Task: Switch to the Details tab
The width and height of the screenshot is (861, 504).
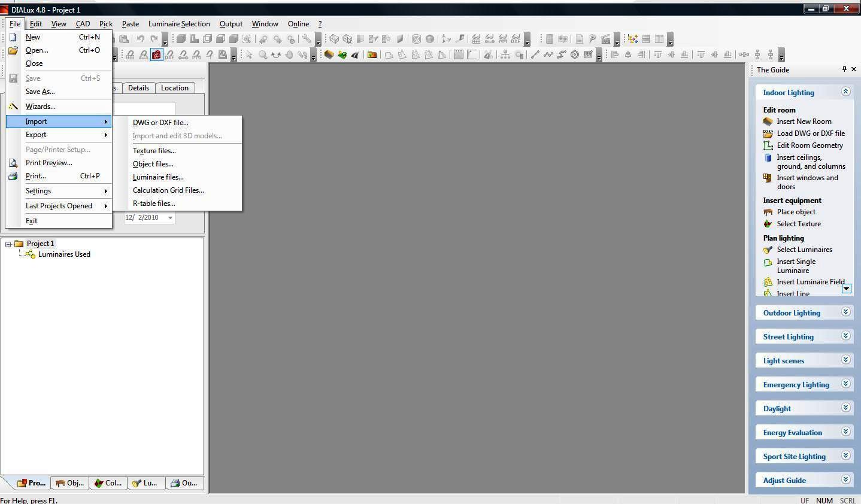Action: pos(138,88)
